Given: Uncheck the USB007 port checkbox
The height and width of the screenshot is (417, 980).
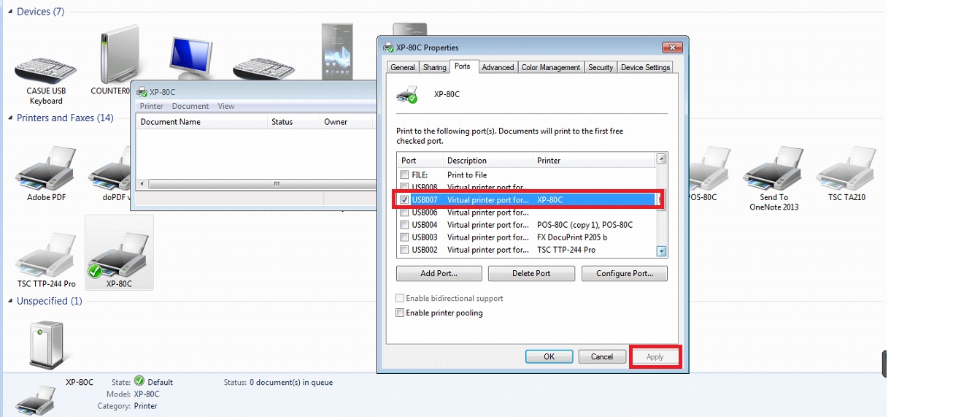Looking at the screenshot, I should click(x=404, y=199).
